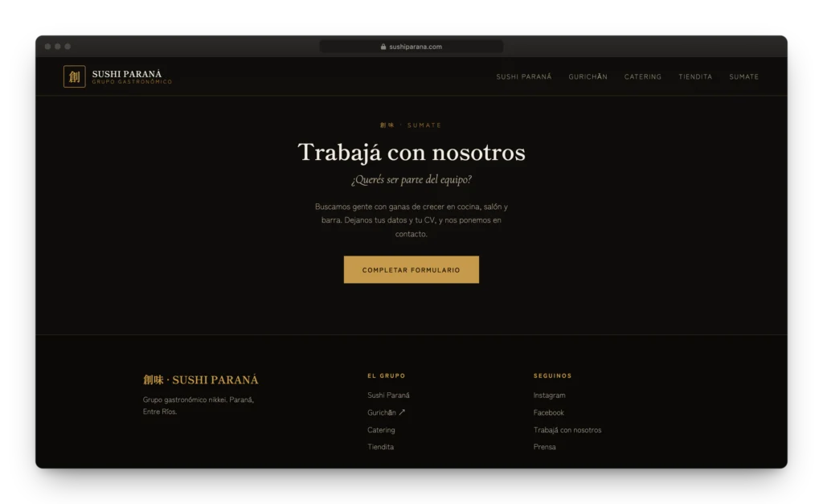Open TIENDITA in top navigation
823x504 pixels.
pyautogui.click(x=695, y=76)
